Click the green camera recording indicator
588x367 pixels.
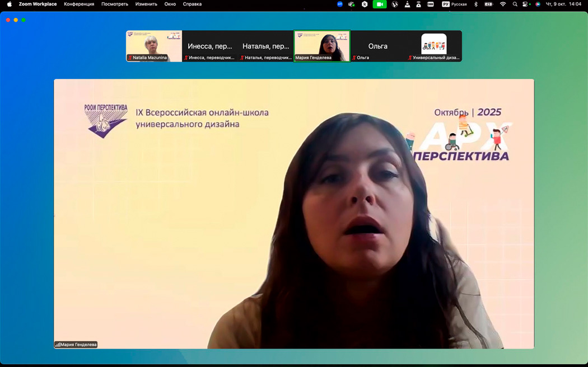(x=380, y=4)
